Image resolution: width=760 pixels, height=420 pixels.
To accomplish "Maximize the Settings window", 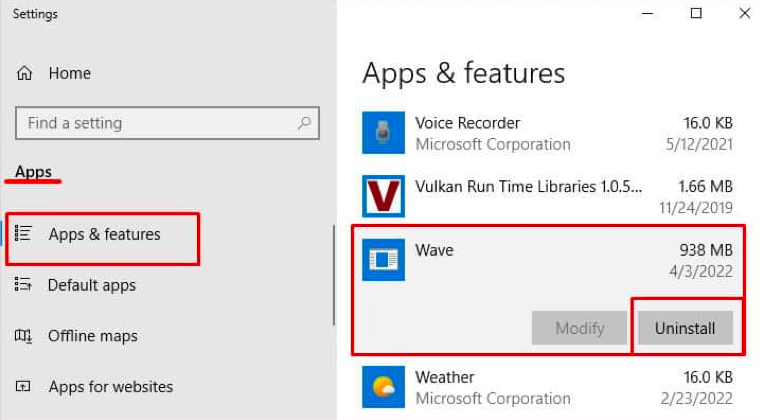I will tap(696, 13).
